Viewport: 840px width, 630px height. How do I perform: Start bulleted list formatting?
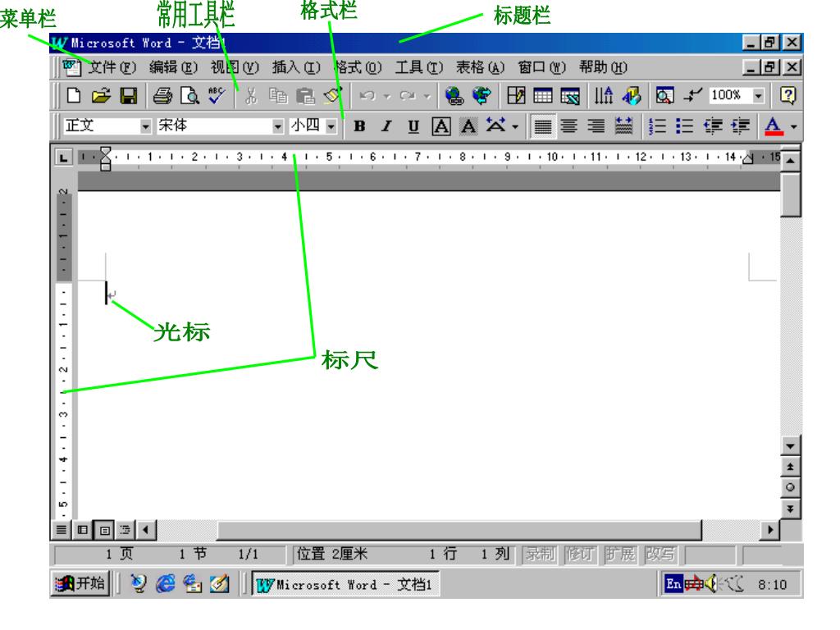pos(685,126)
